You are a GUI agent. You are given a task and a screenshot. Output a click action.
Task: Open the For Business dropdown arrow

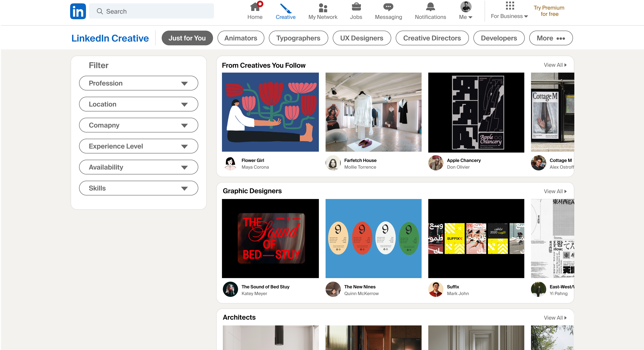(x=526, y=17)
